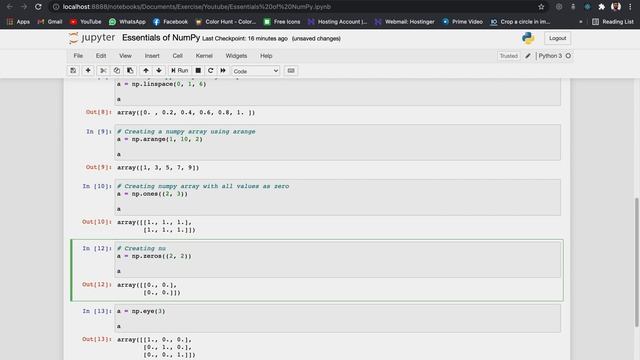Open the Crop a circle bookmark
The height and width of the screenshot is (360, 640).
pyautogui.click(x=520, y=22)
